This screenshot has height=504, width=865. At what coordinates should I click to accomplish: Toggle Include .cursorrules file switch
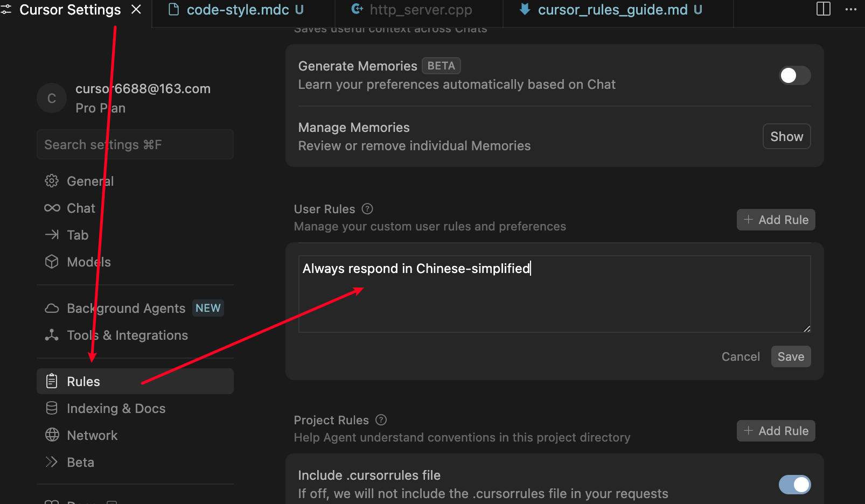(794, 485)
